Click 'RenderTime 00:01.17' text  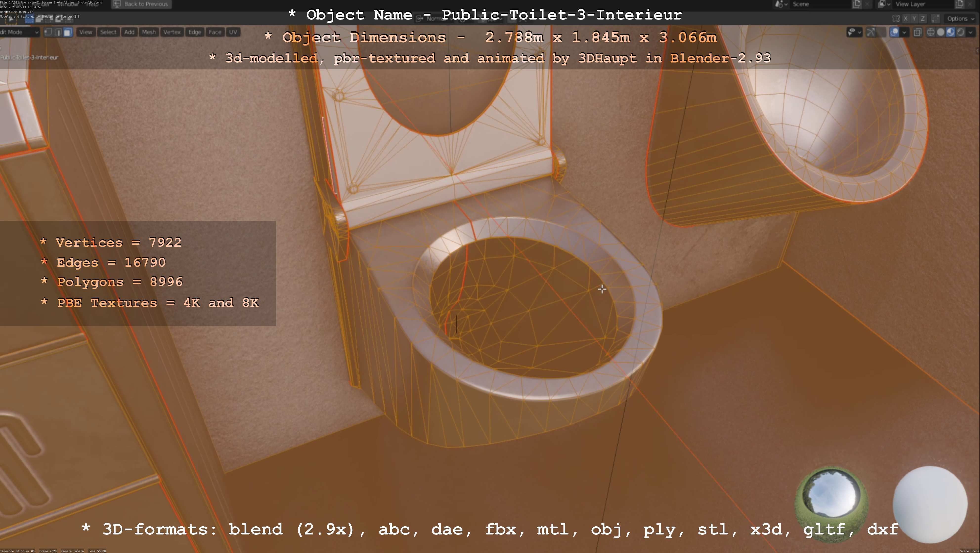click(x=16, y=12)
